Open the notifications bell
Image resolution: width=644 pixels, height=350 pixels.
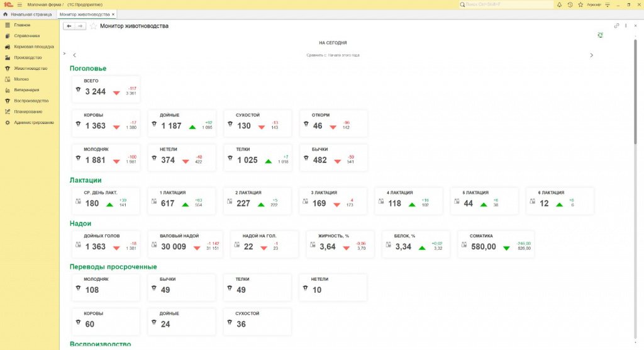click(560, 4)
